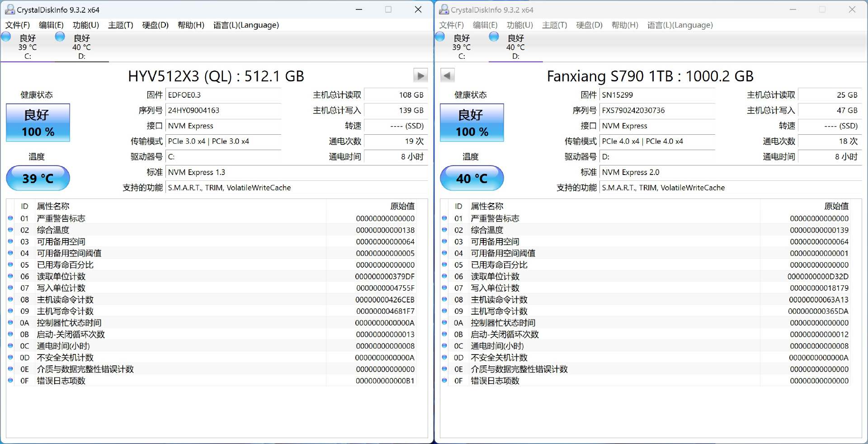The width and height of the screenshot is (868, 444).
Task: Click 39 °C temperature button in left window
Action: click(38, 178)
